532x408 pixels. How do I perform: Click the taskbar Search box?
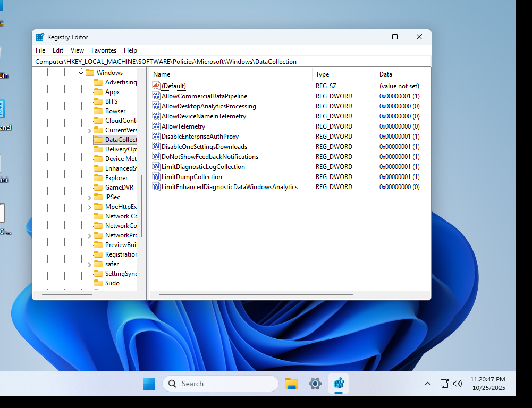point(221,384)
